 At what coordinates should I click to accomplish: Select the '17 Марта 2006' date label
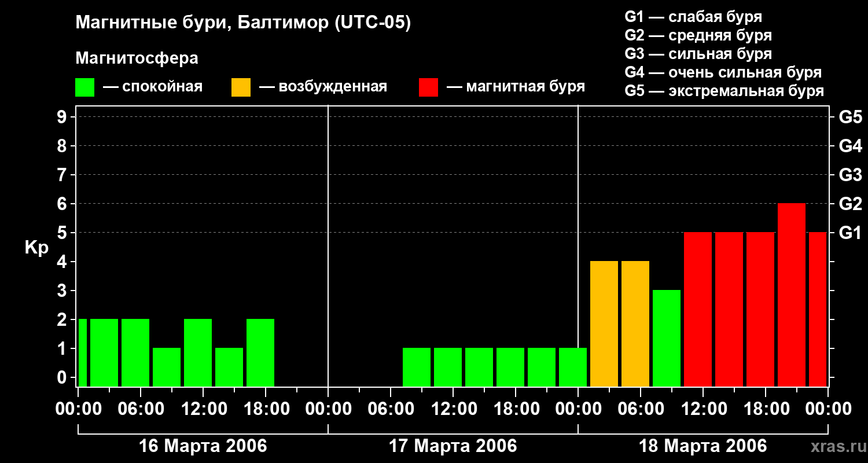(x=453, y=446)
